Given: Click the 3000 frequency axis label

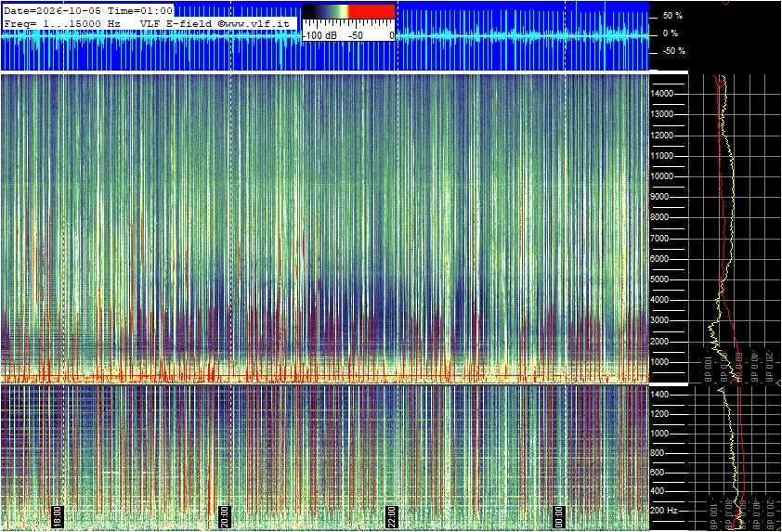Looking at the screenshot, I should (x=659, y=320).
